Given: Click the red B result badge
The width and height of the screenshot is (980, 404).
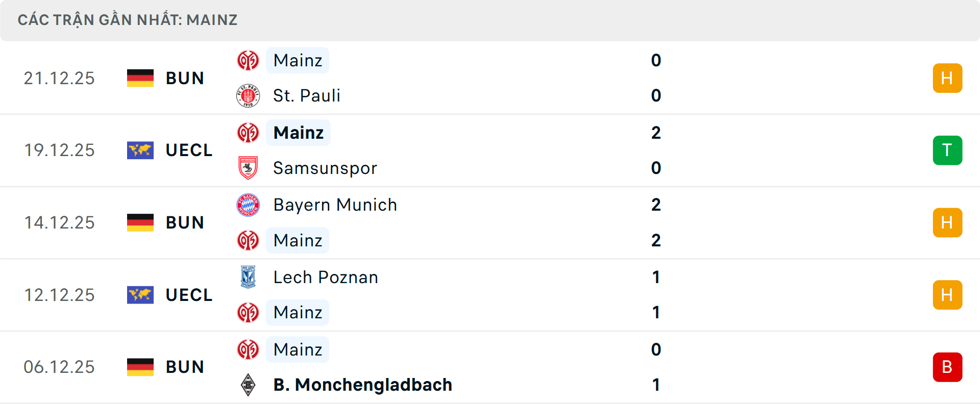Looking at the screenshot, I should 947,367.
